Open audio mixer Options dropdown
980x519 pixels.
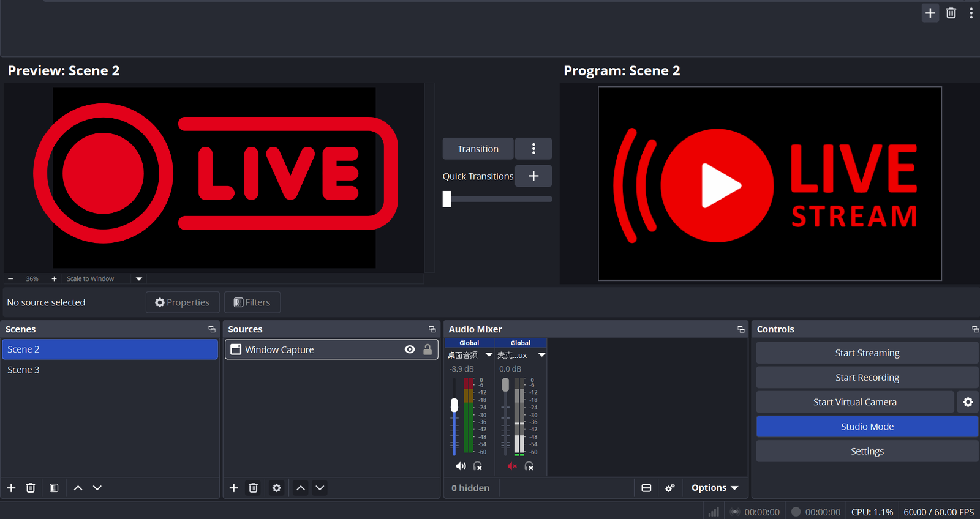pyautogui.click(x=715, y=488)
